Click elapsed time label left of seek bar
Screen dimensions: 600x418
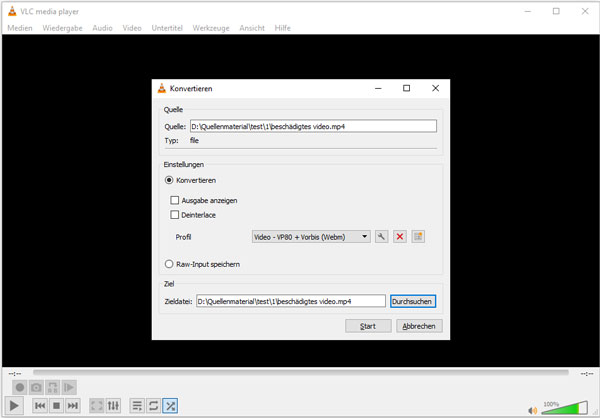[x=15, y=374]
